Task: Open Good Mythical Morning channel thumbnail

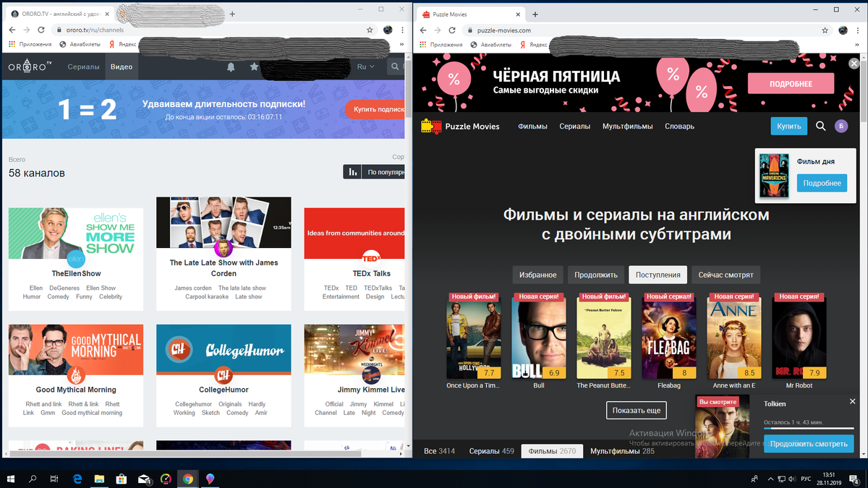Action: coord(76,349)
